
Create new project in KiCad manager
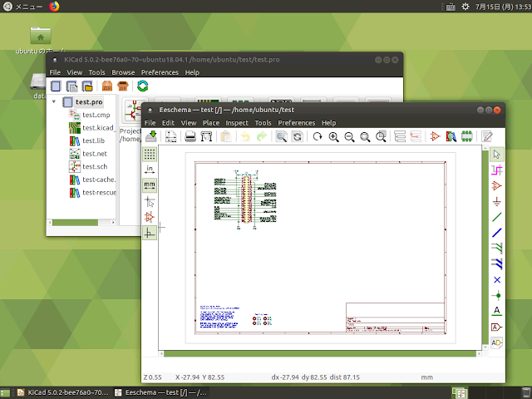pyautogui.click(x=56, y=86)
